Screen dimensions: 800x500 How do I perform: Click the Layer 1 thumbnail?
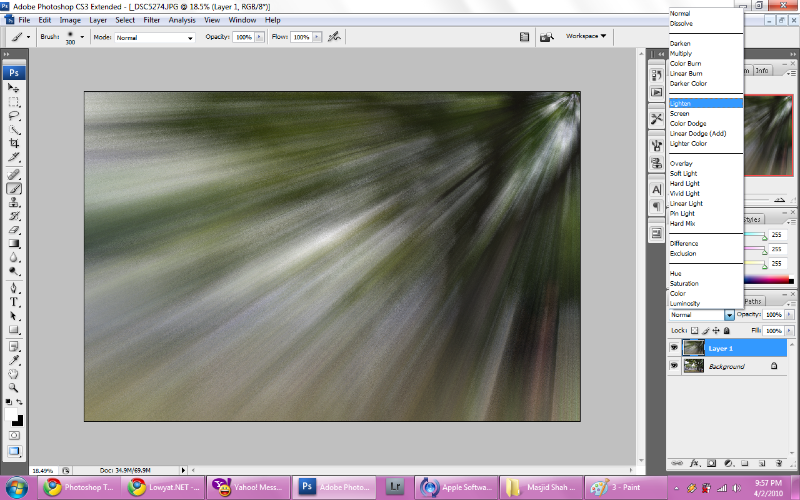pos(693,348)
